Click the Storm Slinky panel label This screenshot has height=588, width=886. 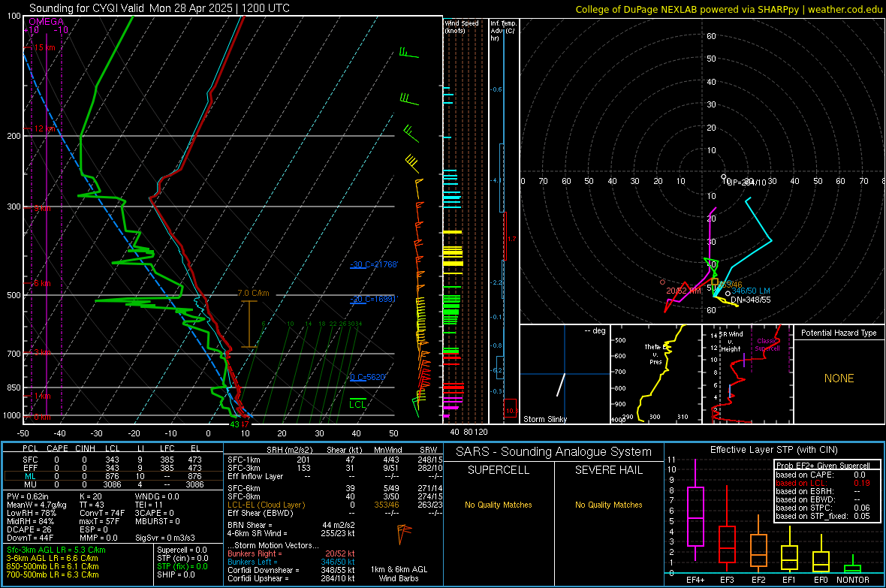[x=544, y=419]
